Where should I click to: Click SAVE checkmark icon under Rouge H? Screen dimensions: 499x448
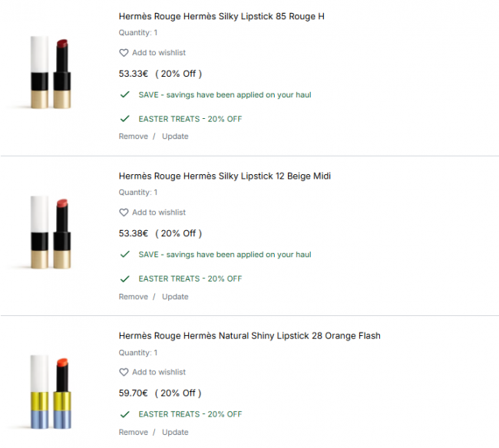coord(124,94)
